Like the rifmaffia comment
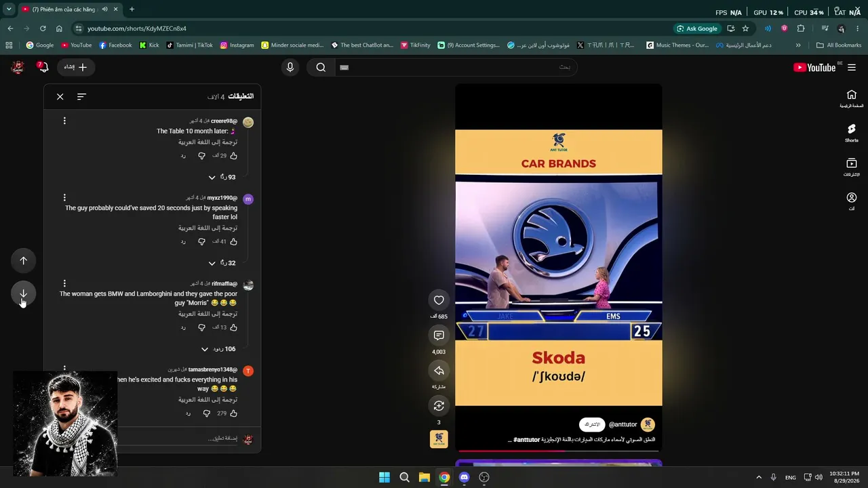This screenshot has width=868, height=488. point(234,327)
